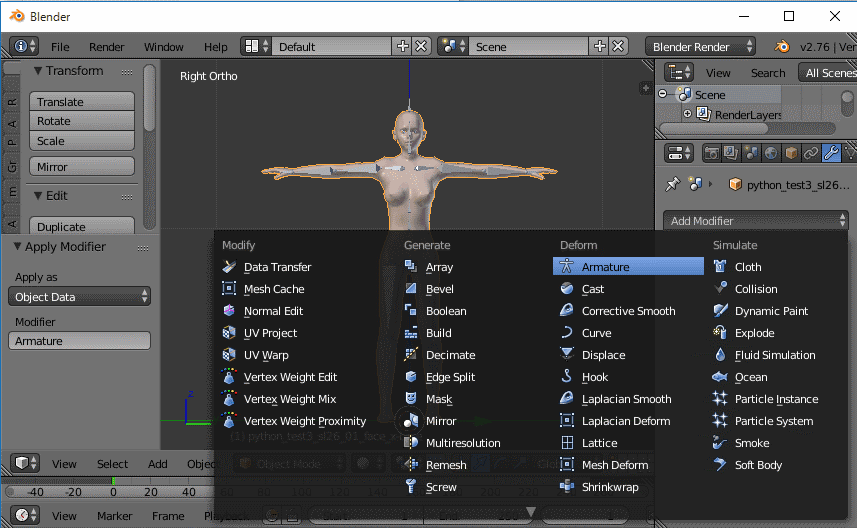This screenshot has width=857, height=528.
Task: Click the plus icon beside Default layout
Action: tap(403, 47)
